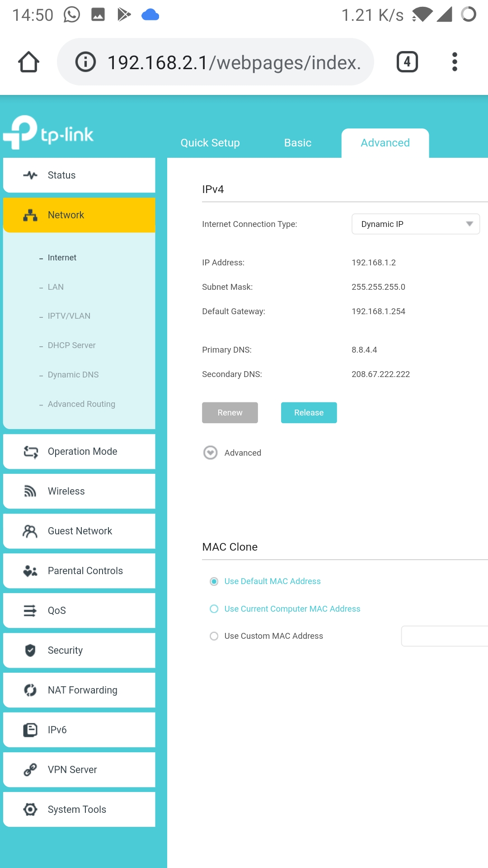Image resolution: width=488 pixels, height=868 pixels.
Task: Open the browser tab switcher showing 4
Action: (407, 62)
